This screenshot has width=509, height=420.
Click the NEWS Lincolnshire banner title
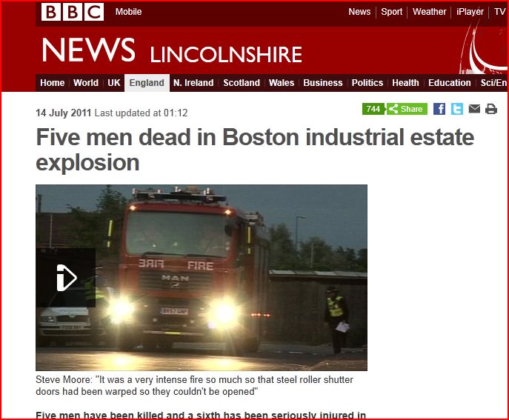[x=172, y=50]
